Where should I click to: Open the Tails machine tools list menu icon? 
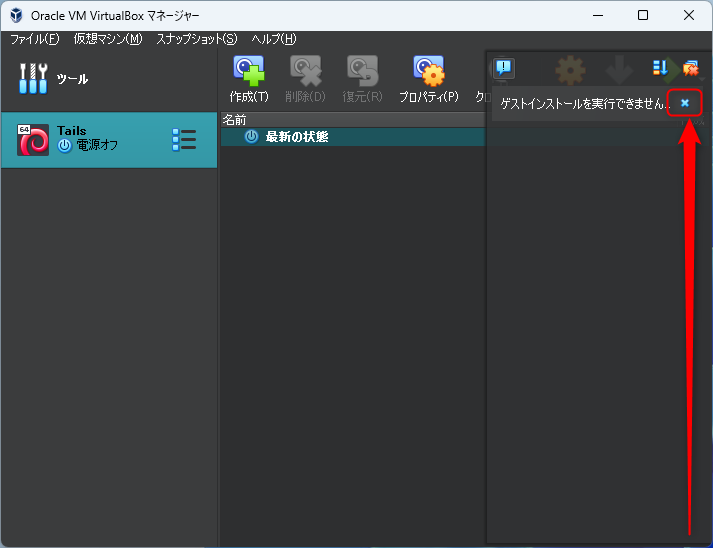coord(184,140)
